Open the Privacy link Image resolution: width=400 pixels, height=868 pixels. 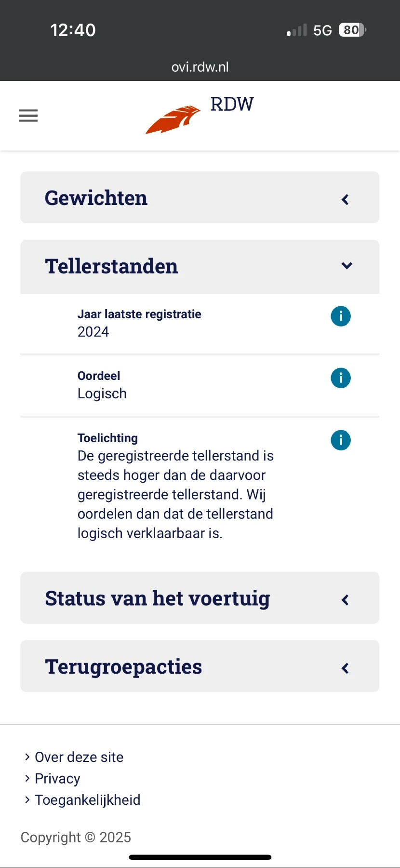click(57, 778)
